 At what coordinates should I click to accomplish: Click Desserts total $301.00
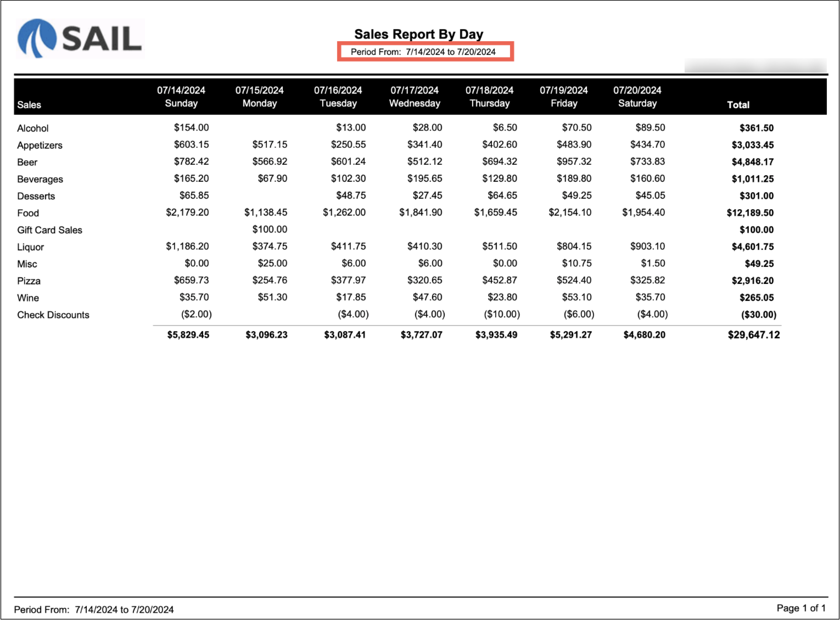[x=756, y=196]
